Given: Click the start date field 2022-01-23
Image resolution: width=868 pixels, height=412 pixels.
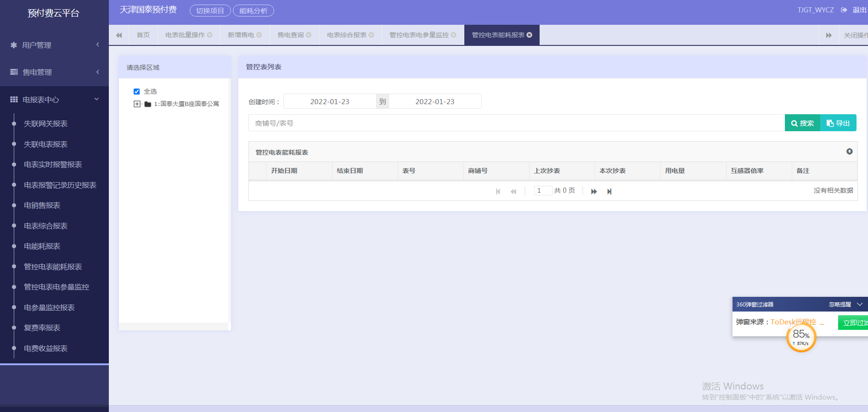Looking at the screenshot, I should pyautogui.click(x=330, y=101).
